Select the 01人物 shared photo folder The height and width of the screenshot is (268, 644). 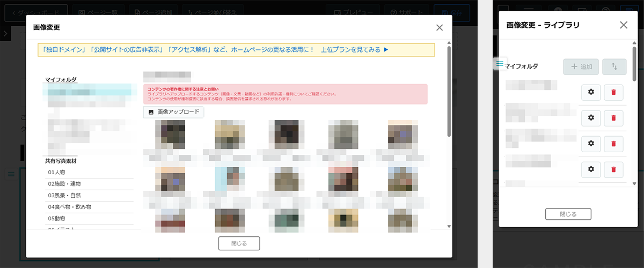click(56, 173)
